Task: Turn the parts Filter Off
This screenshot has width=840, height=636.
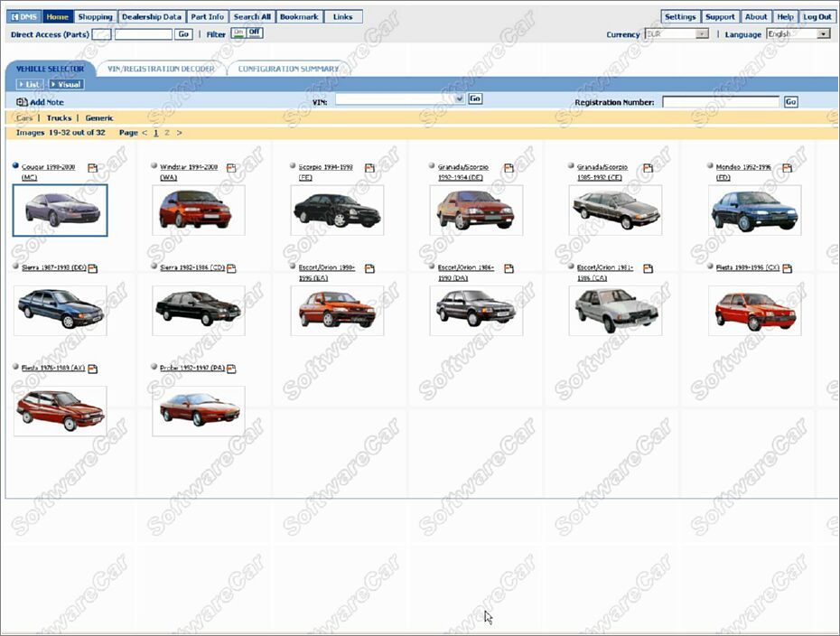Action: click(x=255, y=33)
